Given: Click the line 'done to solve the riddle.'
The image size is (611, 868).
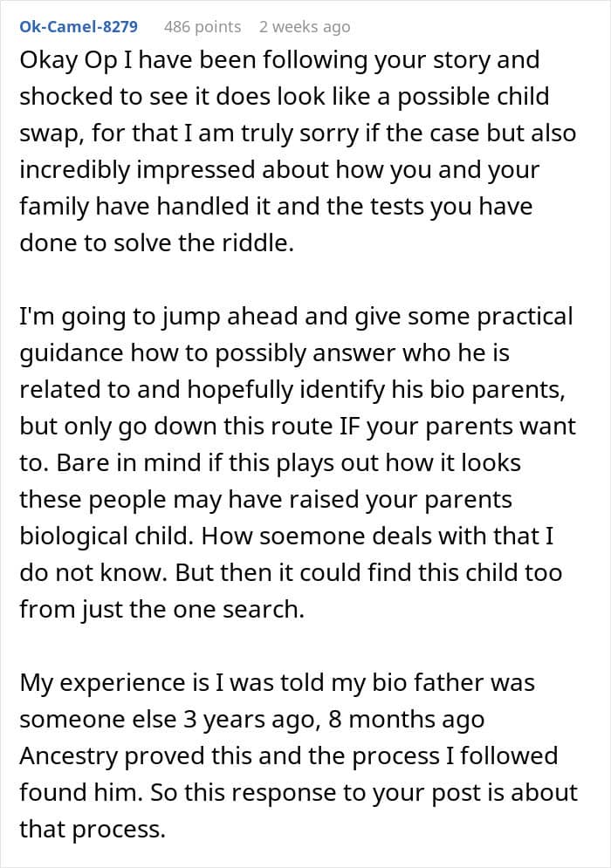Looking at the screenshot, I should click(156, 243).
